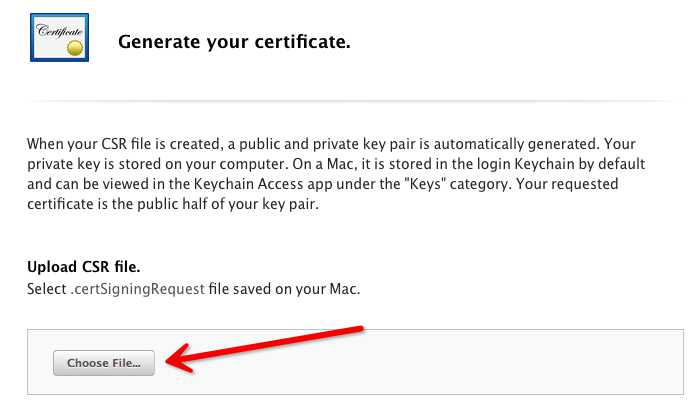Click the divider line below the heading

tap(345, 101)
